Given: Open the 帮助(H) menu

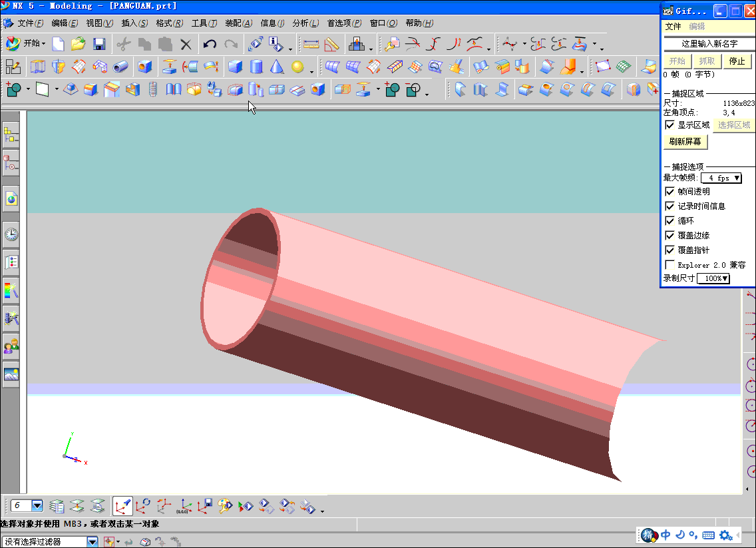Looking at the screenshot, I should pyautogui.click(x=419, y=23).
